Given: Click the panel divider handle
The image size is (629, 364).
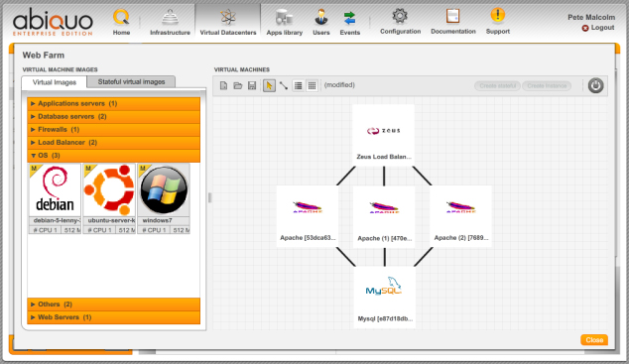Looking at the screenshot, I should click(x=209, y=197).
